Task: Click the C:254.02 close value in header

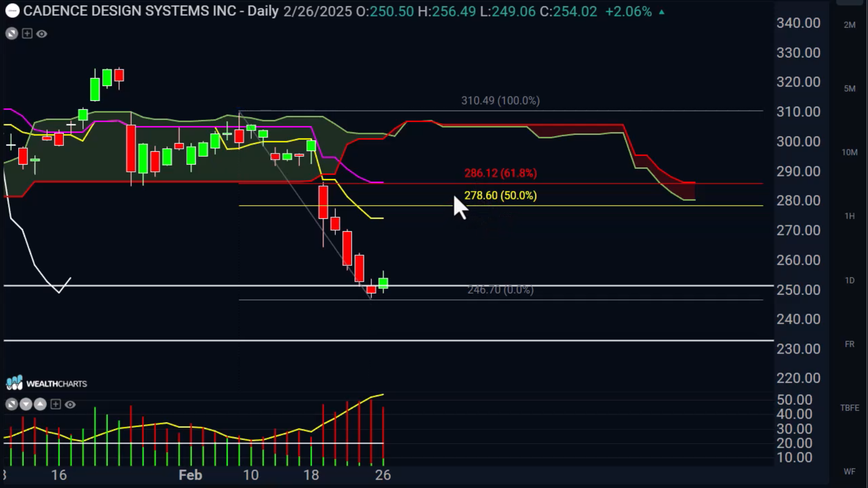Action: [x=568, y=11]
